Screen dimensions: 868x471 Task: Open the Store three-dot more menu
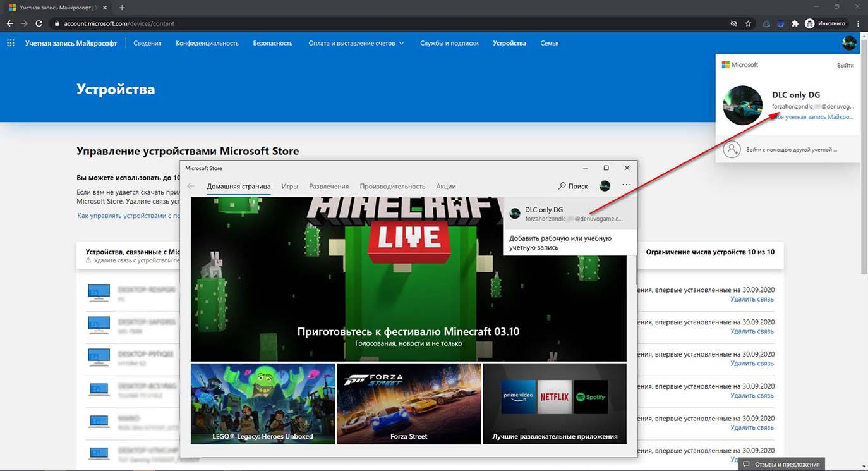626,186
